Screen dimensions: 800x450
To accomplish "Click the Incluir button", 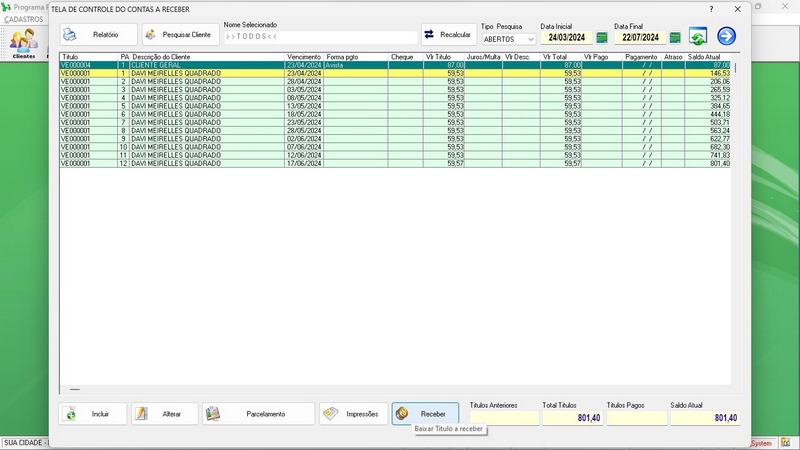I will tap(93, 414).
